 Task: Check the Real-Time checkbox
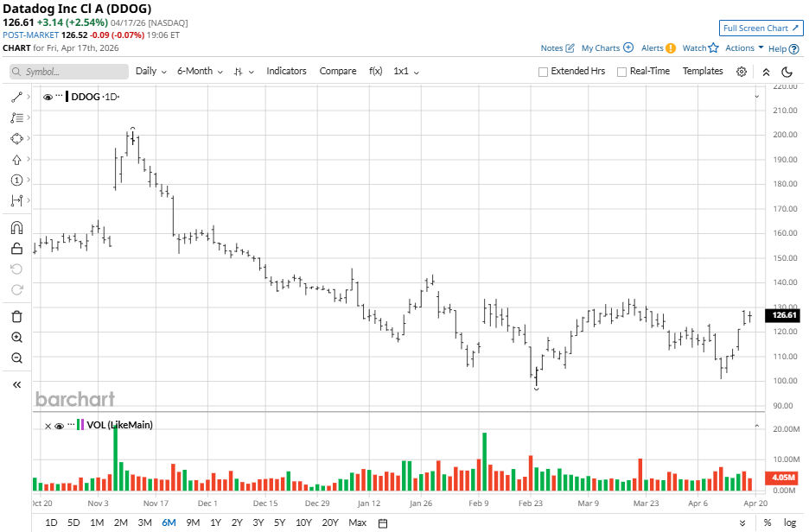point(621,72)
